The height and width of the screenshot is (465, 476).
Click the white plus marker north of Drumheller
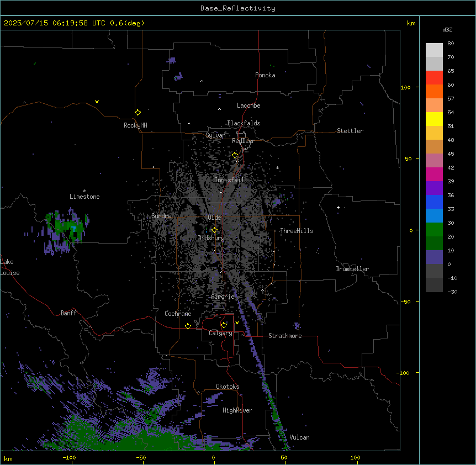coord(338,207)
